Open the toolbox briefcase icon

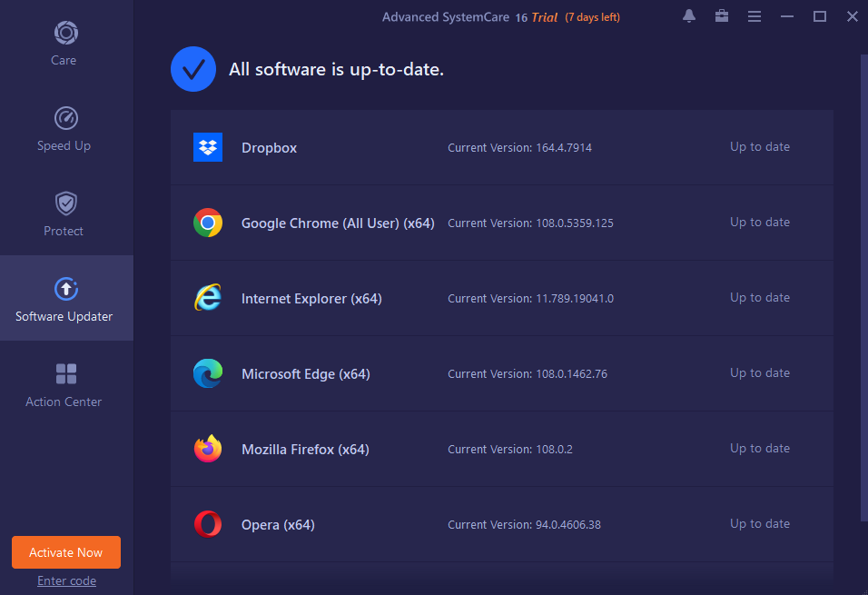tap(721, 16)
